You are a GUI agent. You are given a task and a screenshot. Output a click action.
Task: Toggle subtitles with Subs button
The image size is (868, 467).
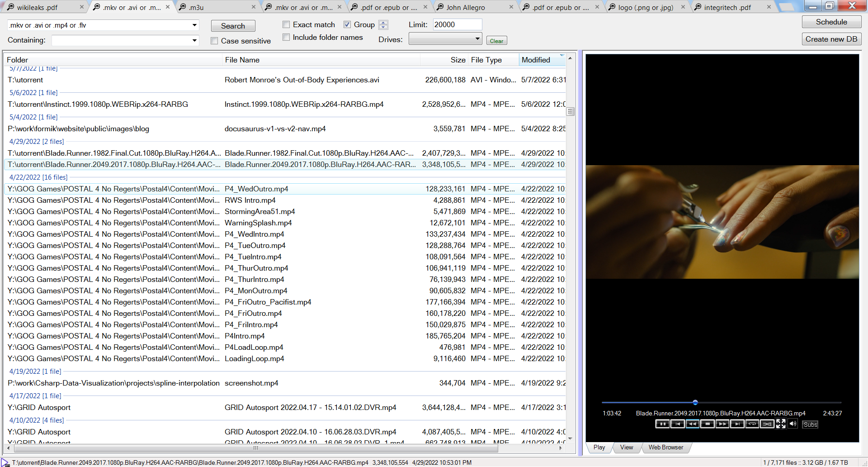tap(810, 424)
